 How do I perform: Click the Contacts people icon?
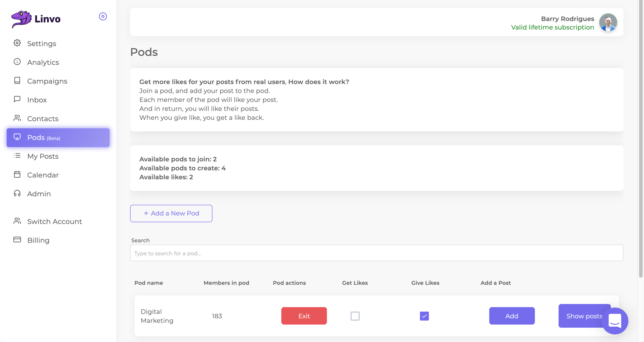point(17,118)
